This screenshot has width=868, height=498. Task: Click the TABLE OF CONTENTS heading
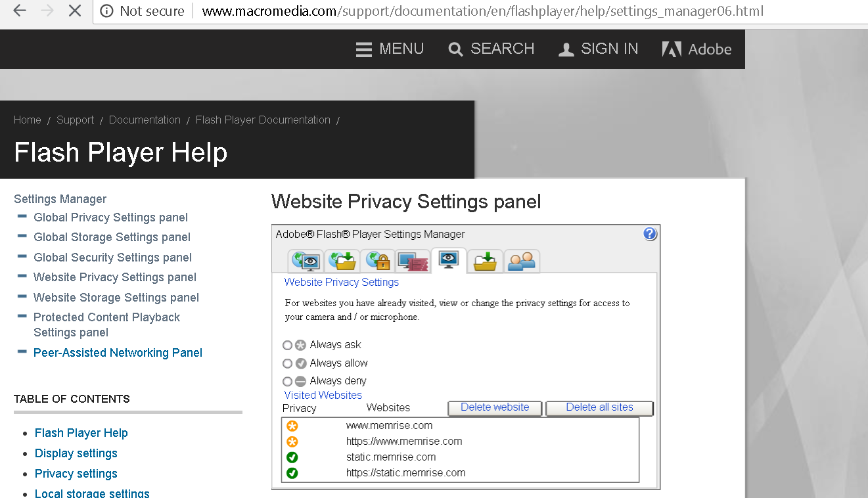(72, 399)
